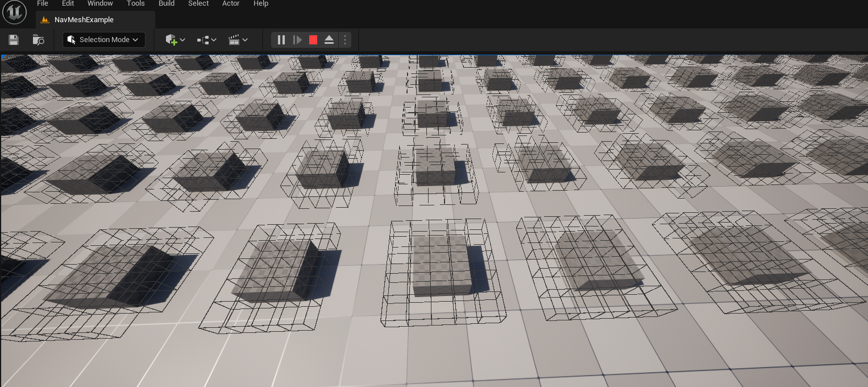Click the Unreal Engine logo icon
The width and height of the screenshot is (868, 387).
coord(15,13)
